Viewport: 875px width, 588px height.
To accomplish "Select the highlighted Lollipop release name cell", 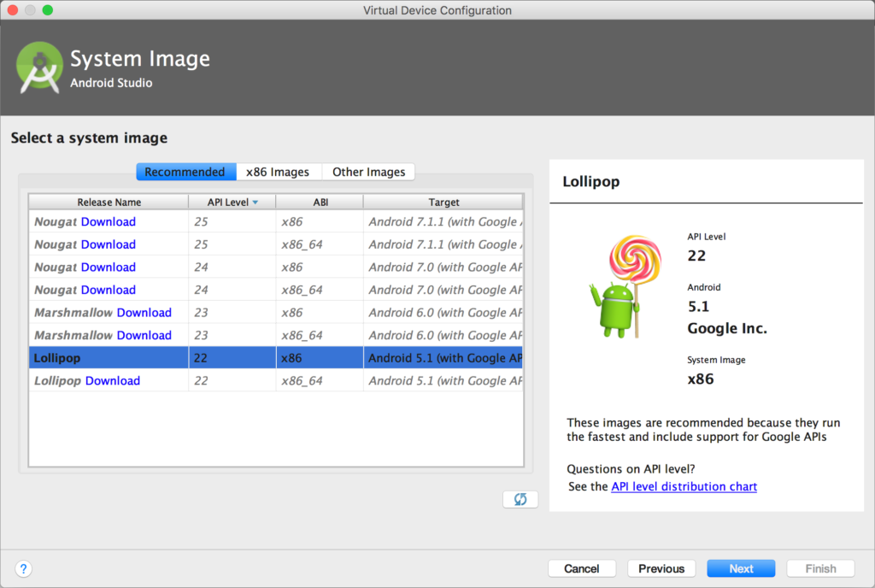I will point(109,357).
